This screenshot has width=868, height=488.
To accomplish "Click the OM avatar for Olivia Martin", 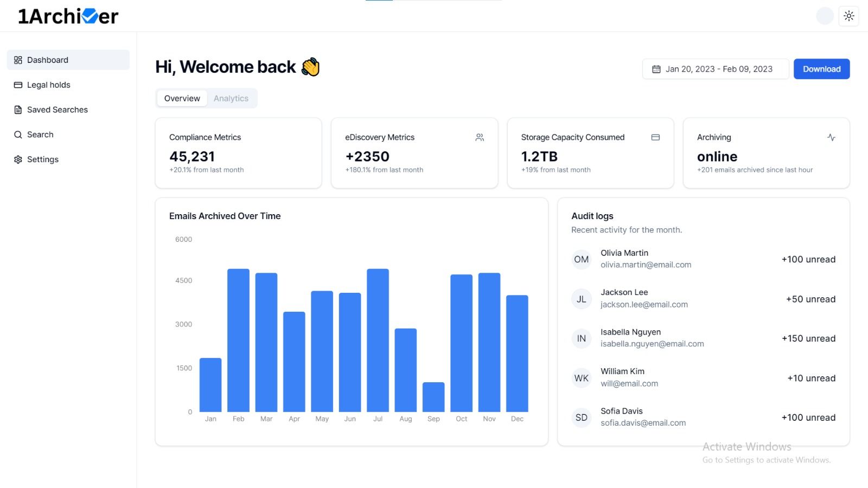I will coord(582,259).
